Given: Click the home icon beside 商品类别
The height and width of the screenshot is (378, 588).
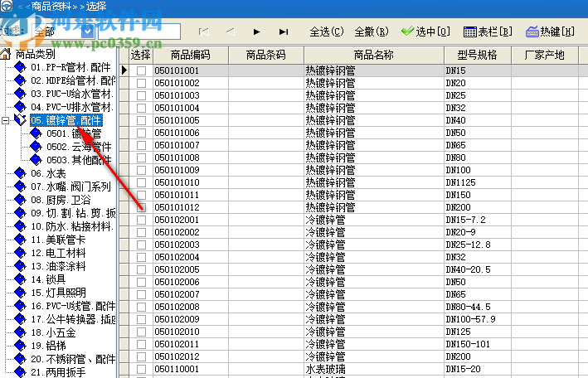Looking at the screenshot, I should [x=7, y=55].
